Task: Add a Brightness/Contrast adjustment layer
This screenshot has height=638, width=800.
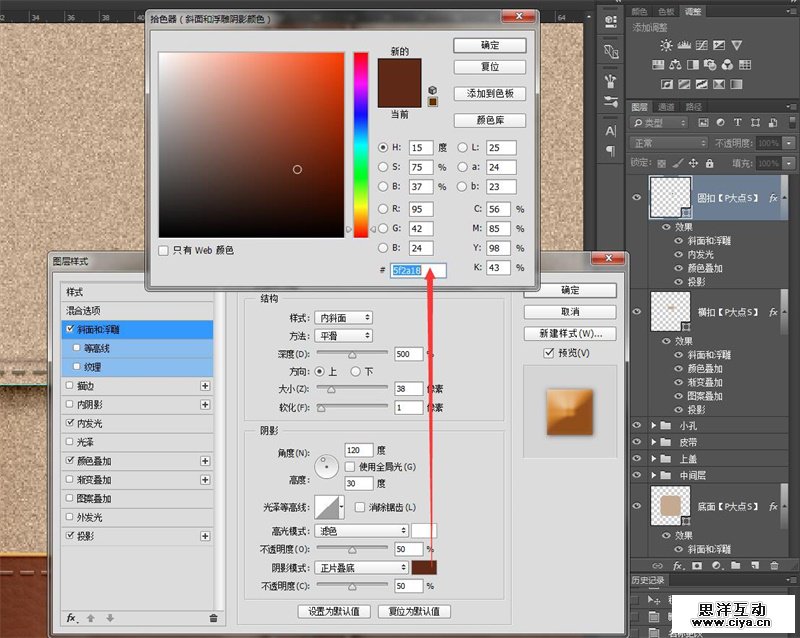Action: coord(666,45)
